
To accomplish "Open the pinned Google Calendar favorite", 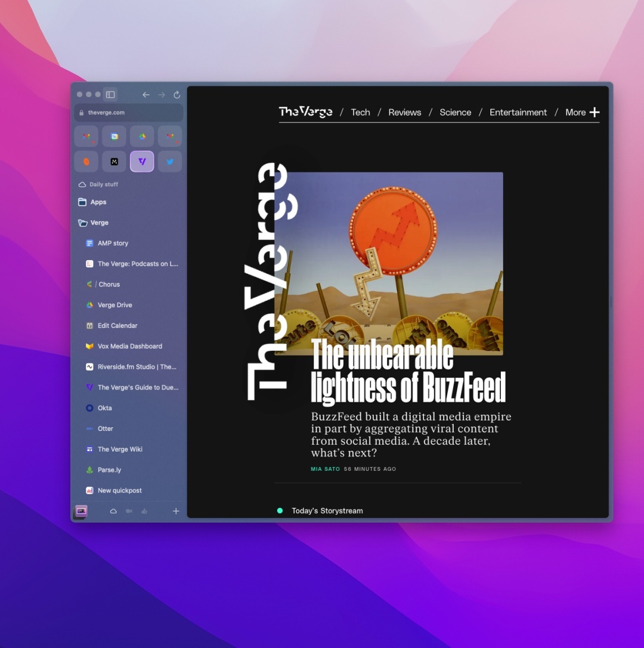I will click(114, 137).
